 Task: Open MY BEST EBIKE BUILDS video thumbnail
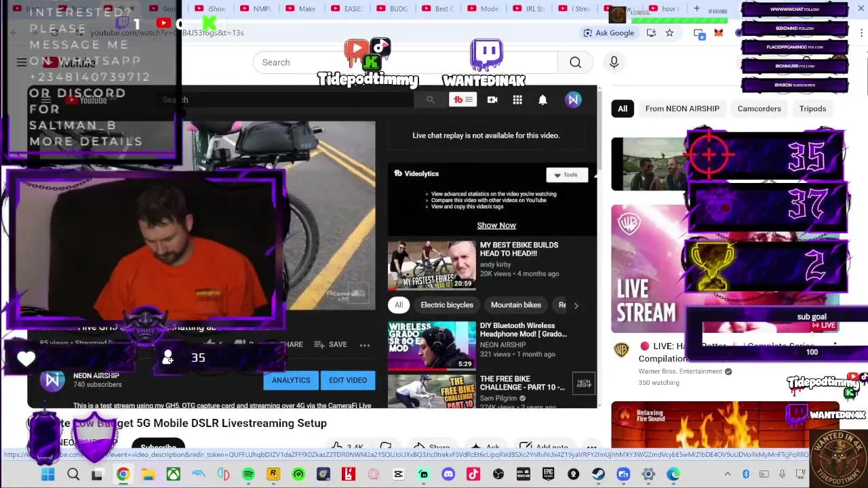click(432, 265)
